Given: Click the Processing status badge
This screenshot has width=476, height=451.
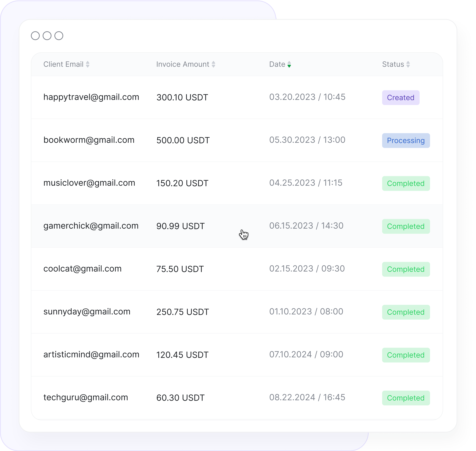Looking at the screenshot, I should coord(405,140).
